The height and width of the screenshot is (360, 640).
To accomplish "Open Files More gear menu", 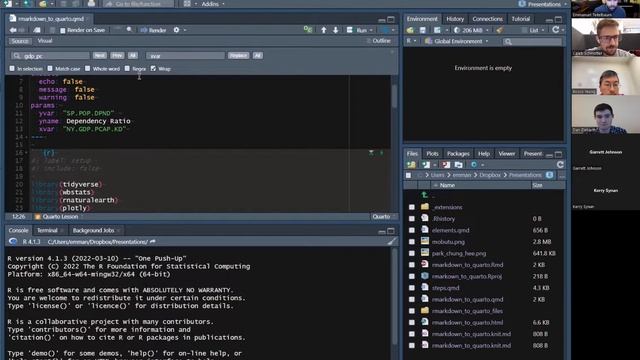I will 476,164.
